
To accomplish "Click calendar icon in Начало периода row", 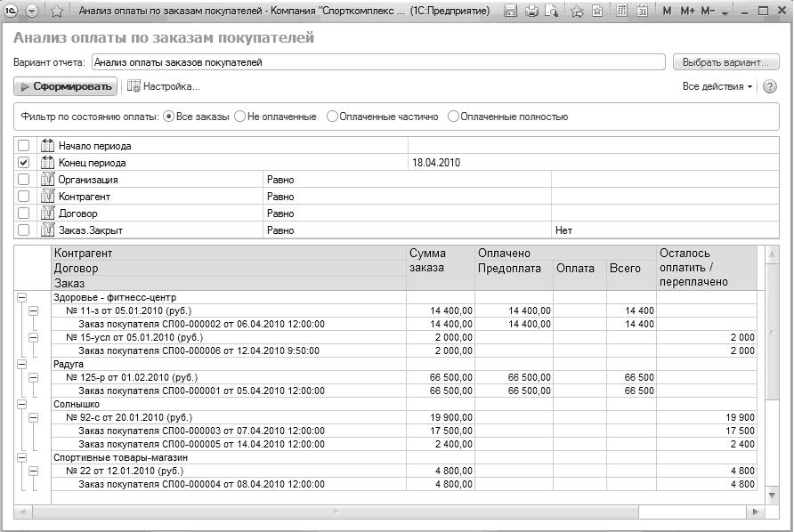I will coord(47,146).
